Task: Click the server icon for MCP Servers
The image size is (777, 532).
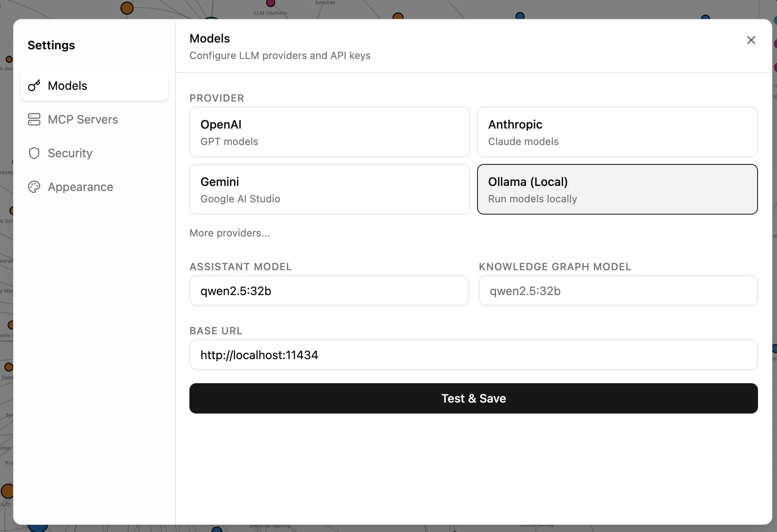Action: click(x=34, y=119)
